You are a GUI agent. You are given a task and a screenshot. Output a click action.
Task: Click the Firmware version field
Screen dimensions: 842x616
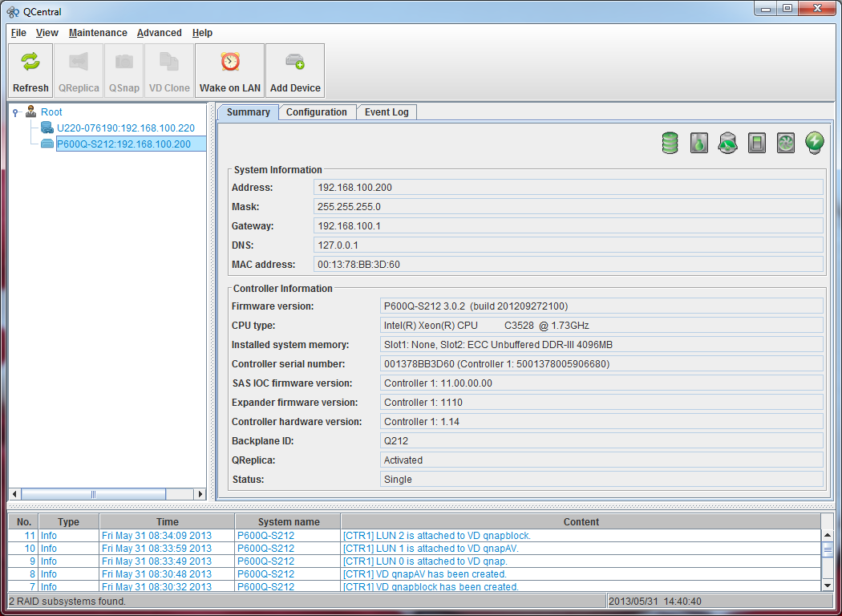tap(601, 306)
